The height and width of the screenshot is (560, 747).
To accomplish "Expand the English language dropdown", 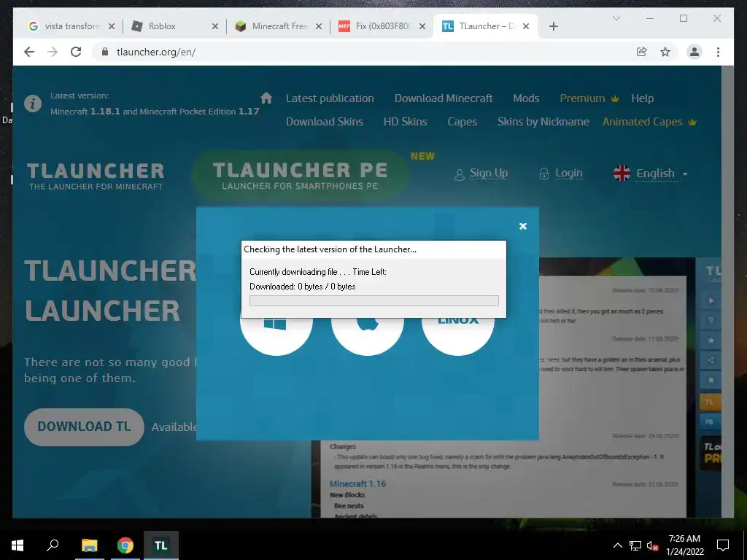I will [651, 174].
